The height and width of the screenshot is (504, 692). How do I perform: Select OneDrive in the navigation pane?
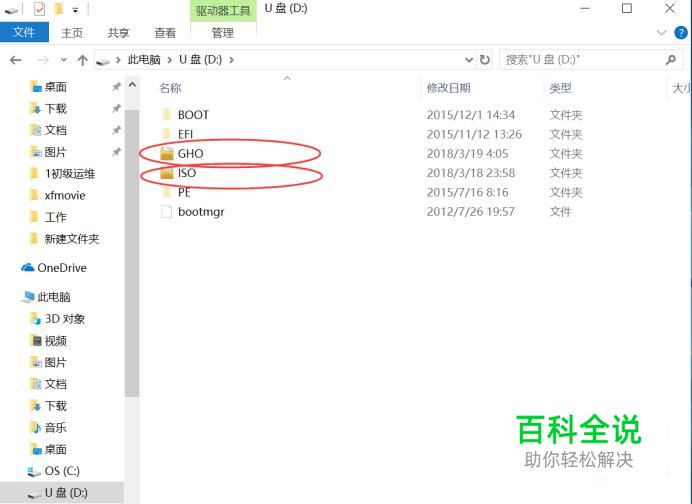point(54,268)
